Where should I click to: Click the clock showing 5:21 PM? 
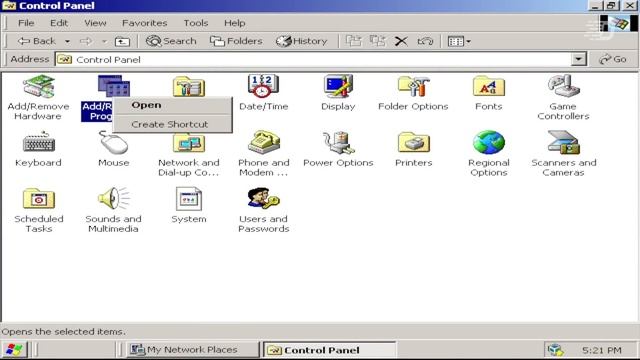tap(602, 350)
